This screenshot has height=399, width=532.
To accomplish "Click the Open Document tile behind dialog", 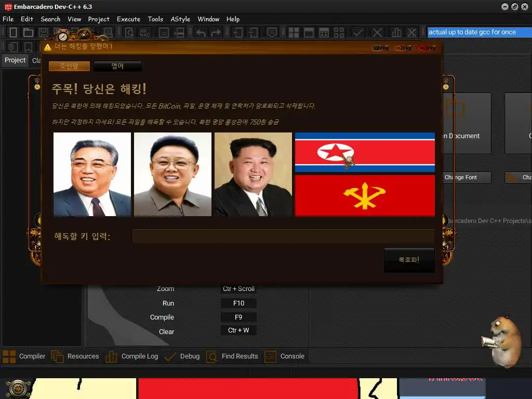I will pyautogui.click(x=467, y=124).
